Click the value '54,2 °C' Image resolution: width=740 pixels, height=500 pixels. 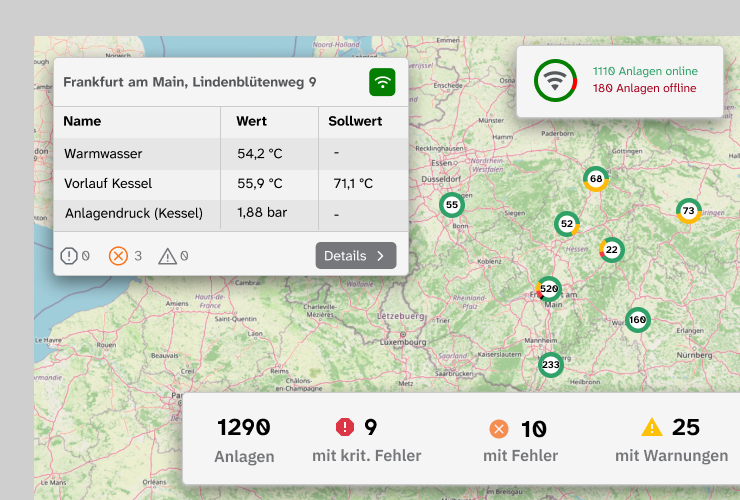(x=260, y=154)
